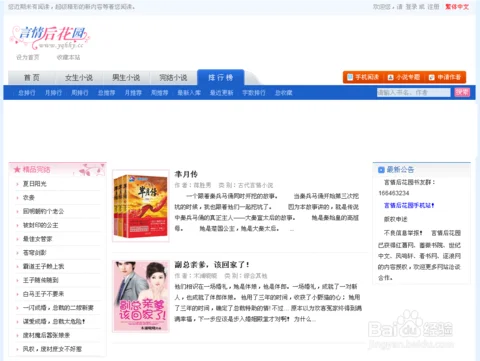Click the 不良信息举报 link

pyautogui.click(x=403, y=233)
